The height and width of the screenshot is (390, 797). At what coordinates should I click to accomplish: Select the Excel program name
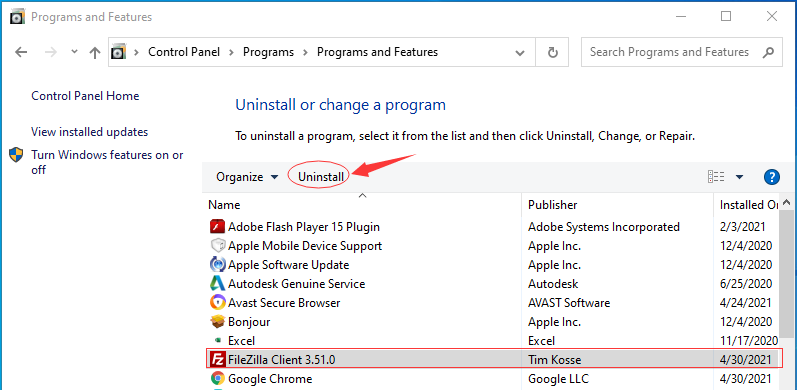coord(241,341)
